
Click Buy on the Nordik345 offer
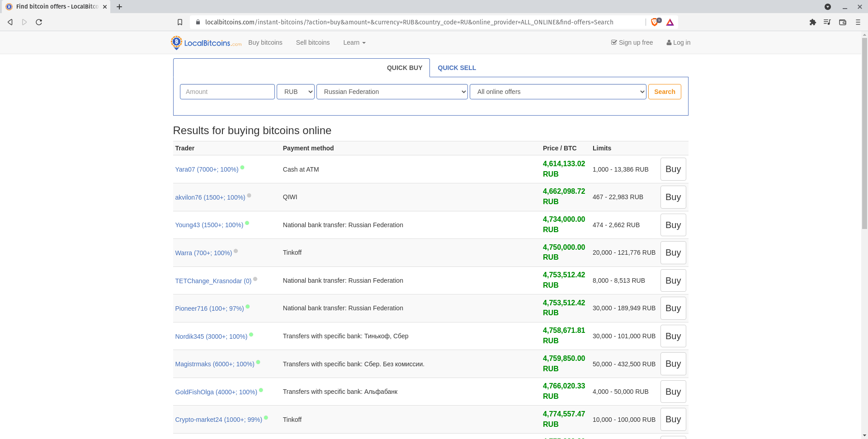673,336
